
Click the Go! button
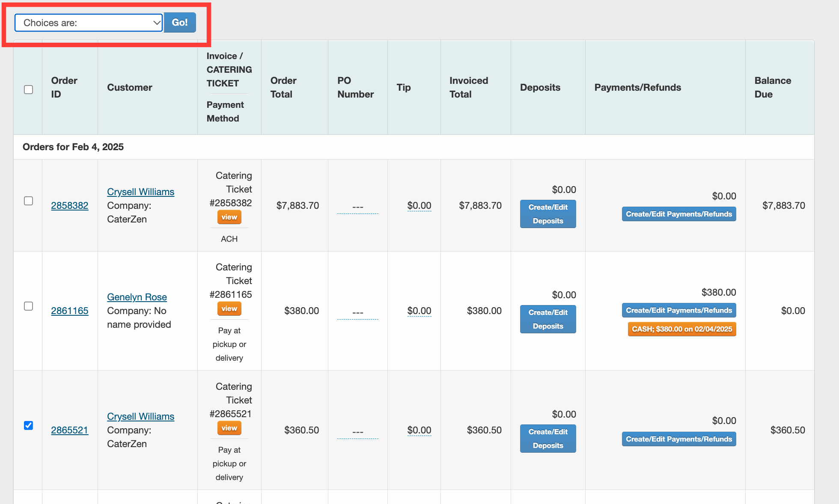[180, 23]
